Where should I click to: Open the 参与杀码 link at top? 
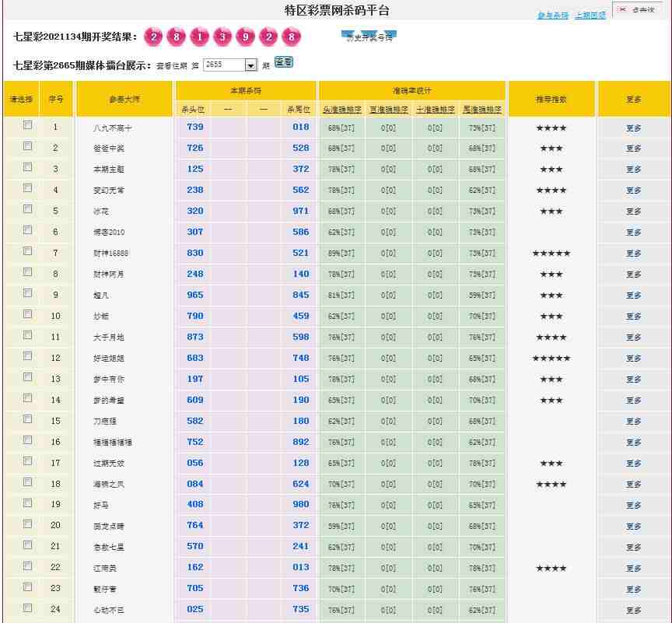tap(553, 16)
